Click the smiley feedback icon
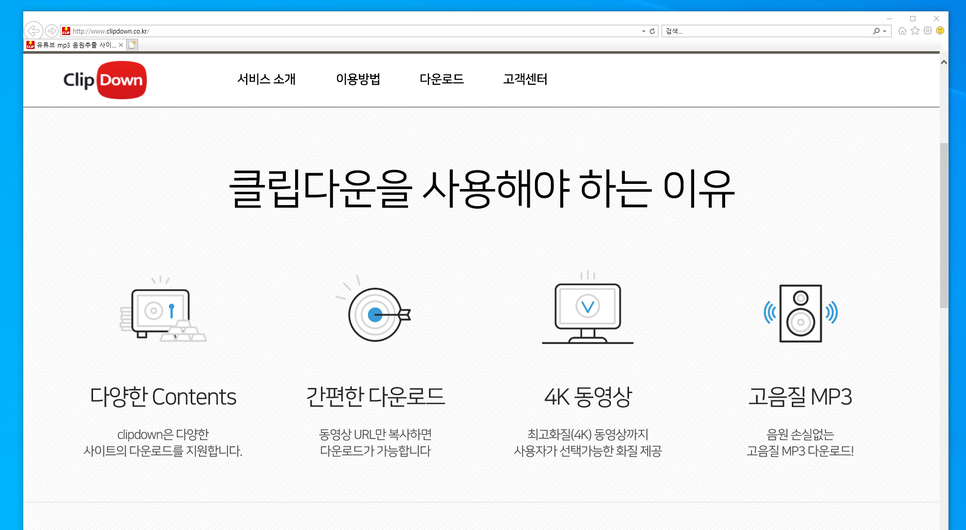966x530 pixels. tap(940, 31)
